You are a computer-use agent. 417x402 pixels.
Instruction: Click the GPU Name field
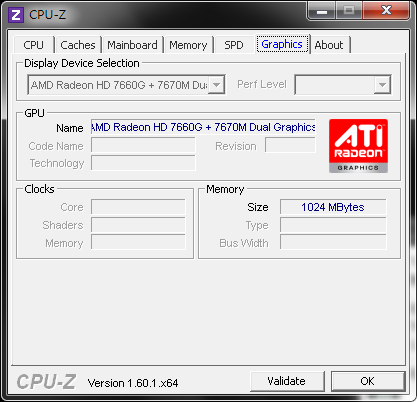(x=203, y=127)
